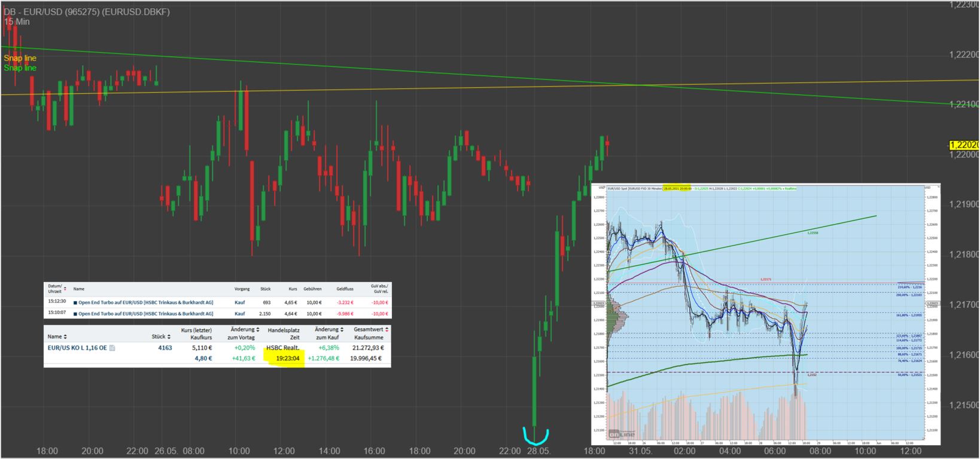
Task: Click the 15 Min timeframe label
Action: pyautogui.click(x=17, y=22)
